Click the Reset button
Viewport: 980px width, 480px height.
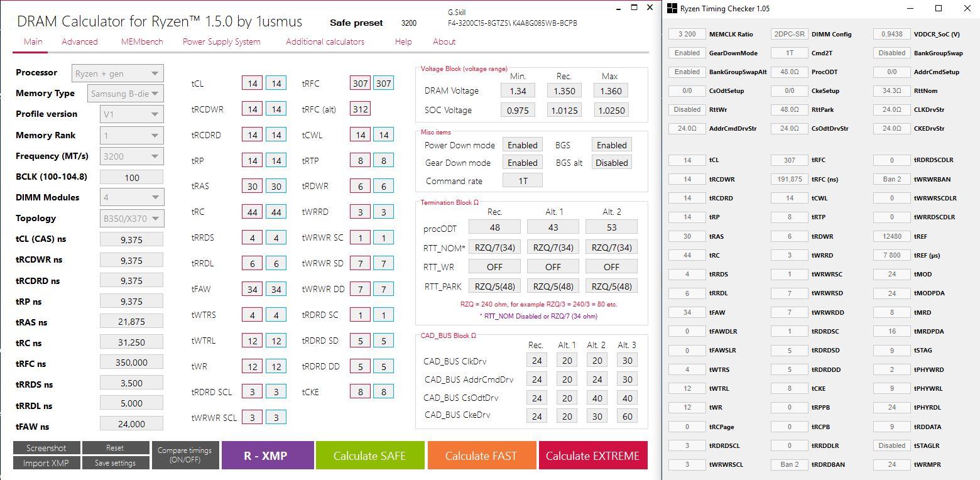[x=115, y=448]
